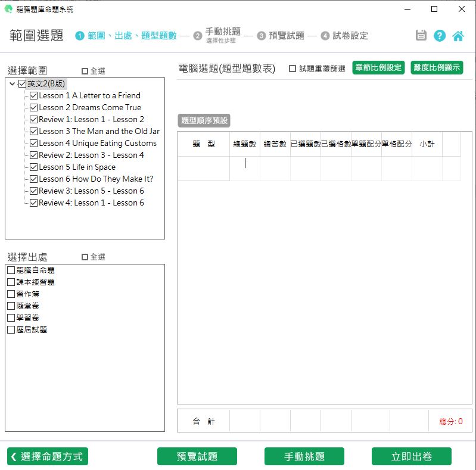Check the 習作簿 source
This screenshot has width=476, height=470.
11,294
